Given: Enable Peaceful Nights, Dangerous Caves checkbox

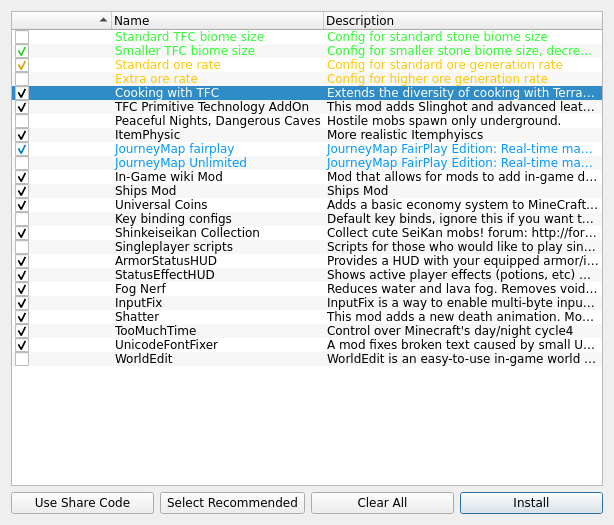Looking at the screenshot, I should (x=22, y=121).
